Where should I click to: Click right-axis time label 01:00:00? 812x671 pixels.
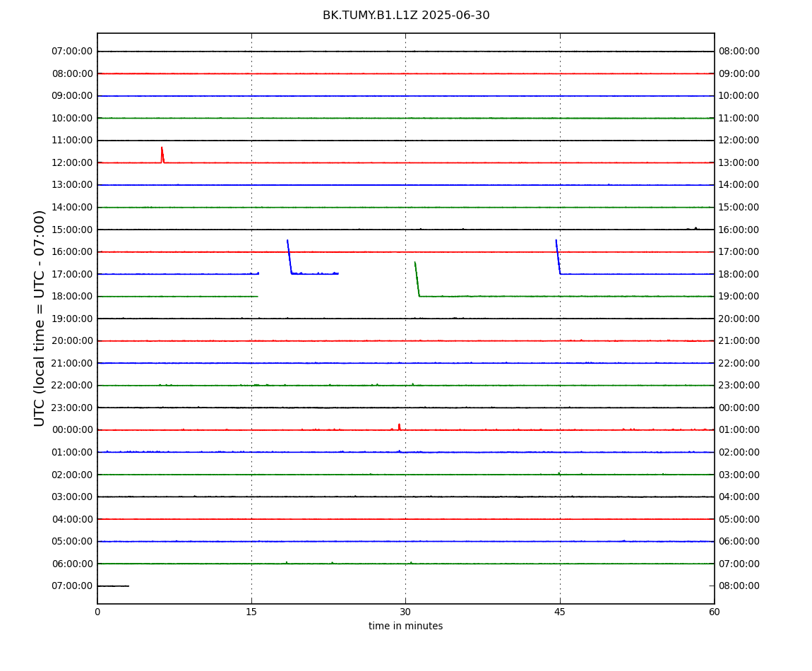[739, 430]
